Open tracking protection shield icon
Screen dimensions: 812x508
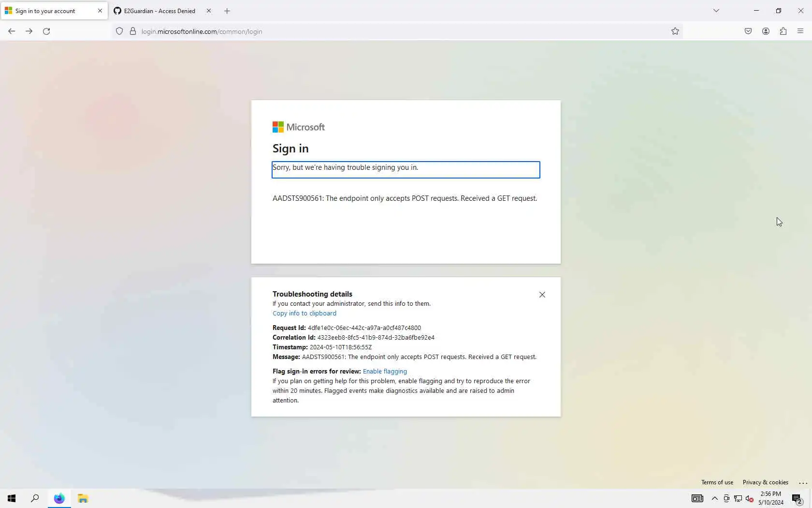[x=119, y=31]
